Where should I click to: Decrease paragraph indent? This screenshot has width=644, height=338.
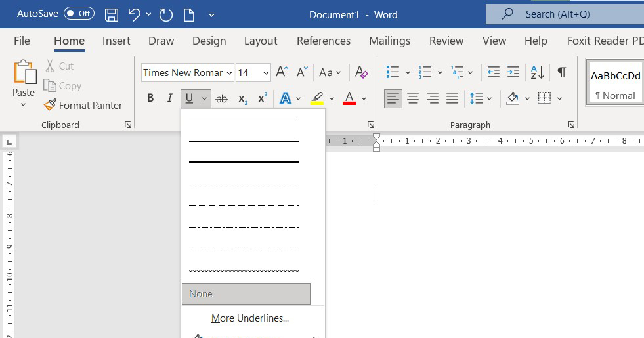coord(493,72)
